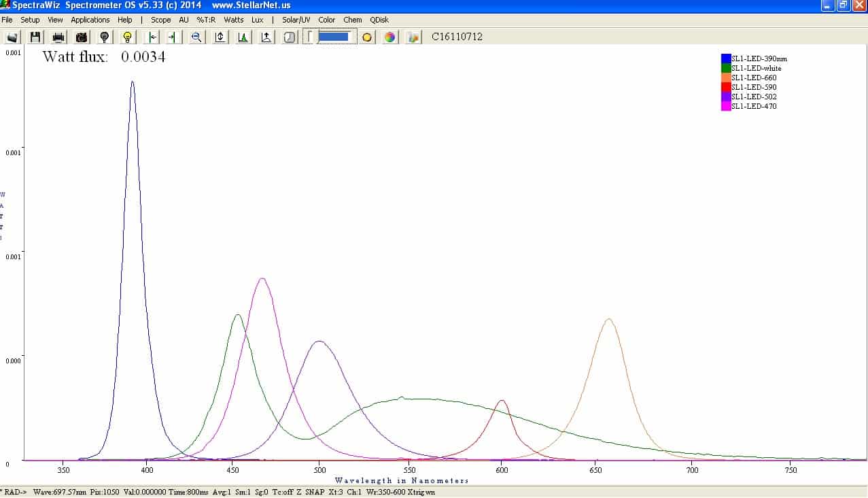Open the Color menu
868x498 pixels.
click(x=327, y=20)
